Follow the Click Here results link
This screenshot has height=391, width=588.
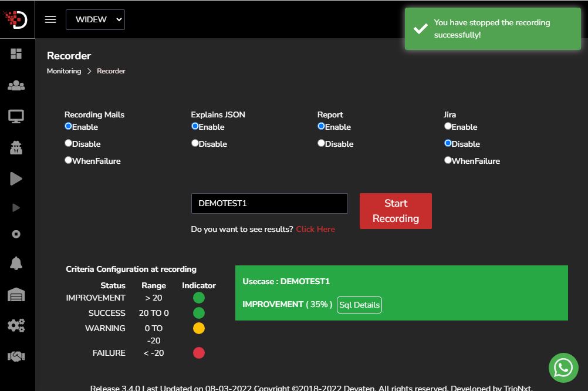tap(315, 230)
